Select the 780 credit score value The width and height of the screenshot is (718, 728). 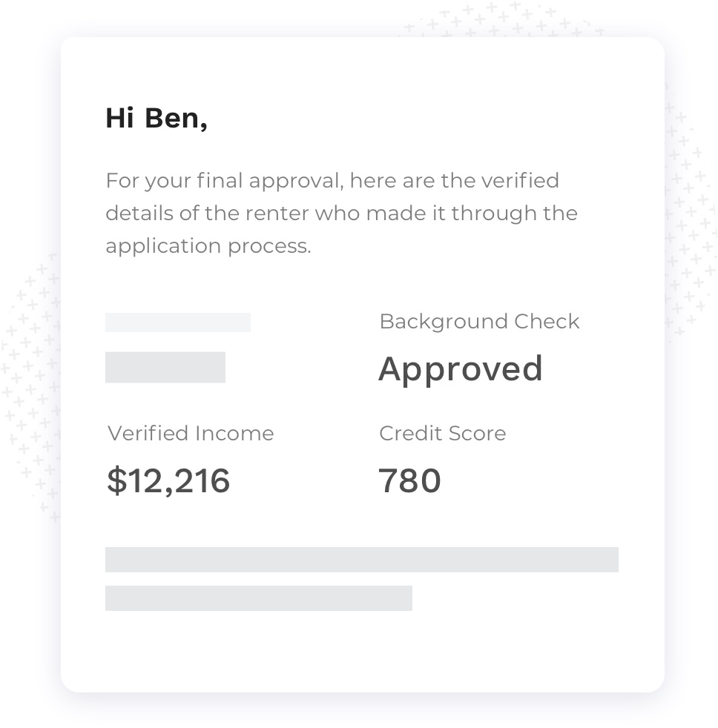point(409,480)
